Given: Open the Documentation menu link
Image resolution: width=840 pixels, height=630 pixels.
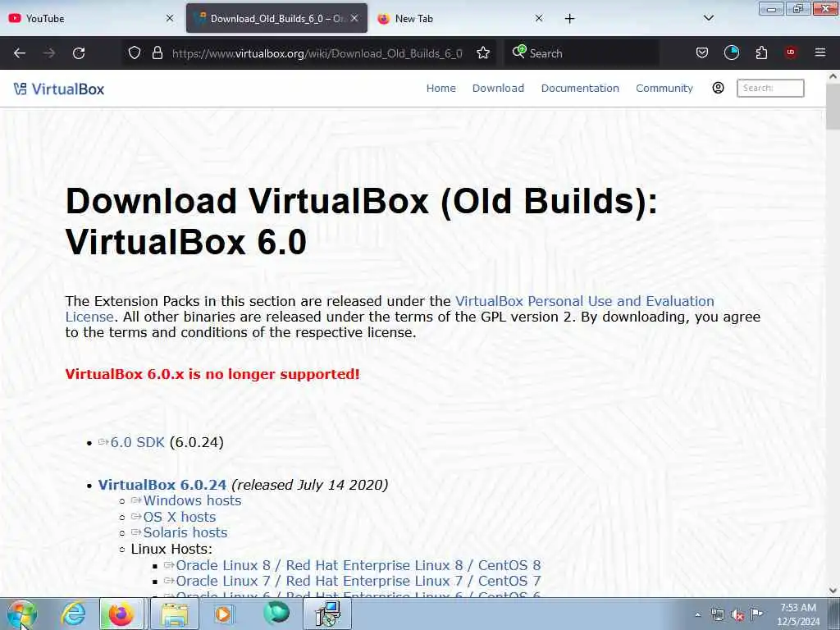Looking at the screenshot, I should 580,89.
